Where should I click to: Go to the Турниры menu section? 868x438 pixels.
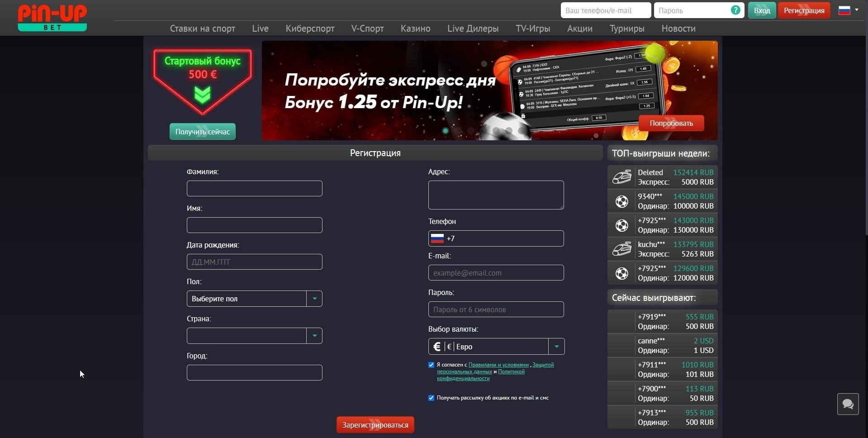[627, 29]
